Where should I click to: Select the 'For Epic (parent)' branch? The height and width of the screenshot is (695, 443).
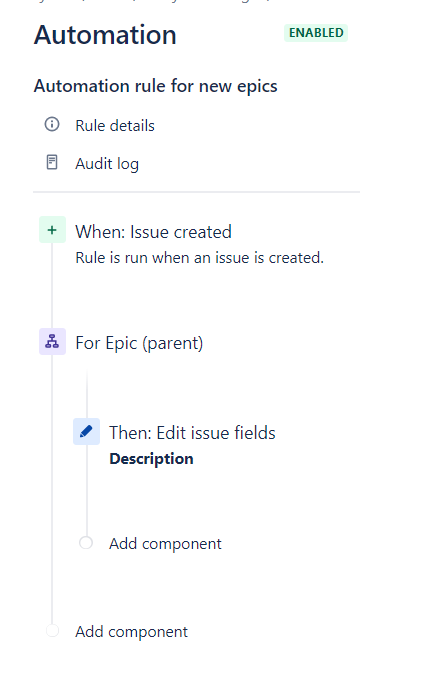coord(139,343)
